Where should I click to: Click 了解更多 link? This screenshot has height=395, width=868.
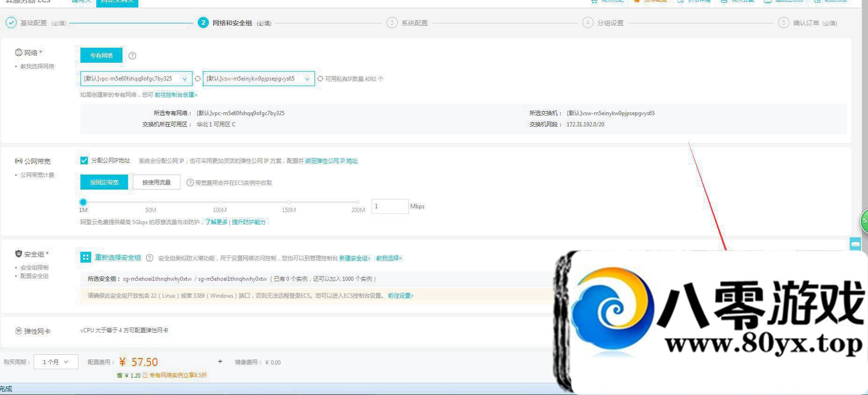tap(216, 222)
